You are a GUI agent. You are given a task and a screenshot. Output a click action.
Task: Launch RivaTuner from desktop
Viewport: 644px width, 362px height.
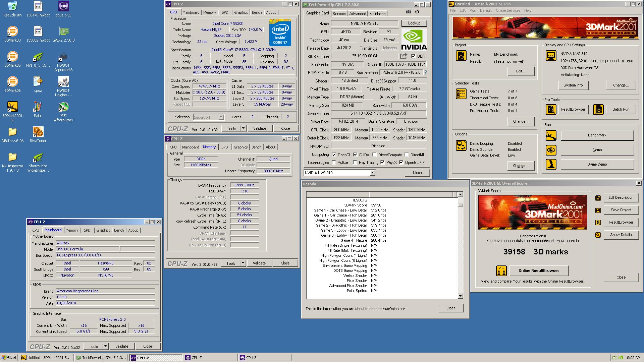[x=38, y=135]
